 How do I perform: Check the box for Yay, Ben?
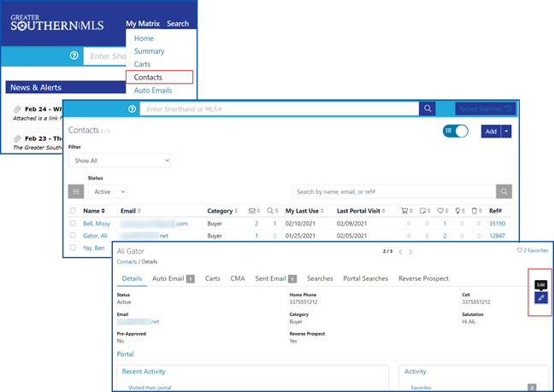(73, 248)
